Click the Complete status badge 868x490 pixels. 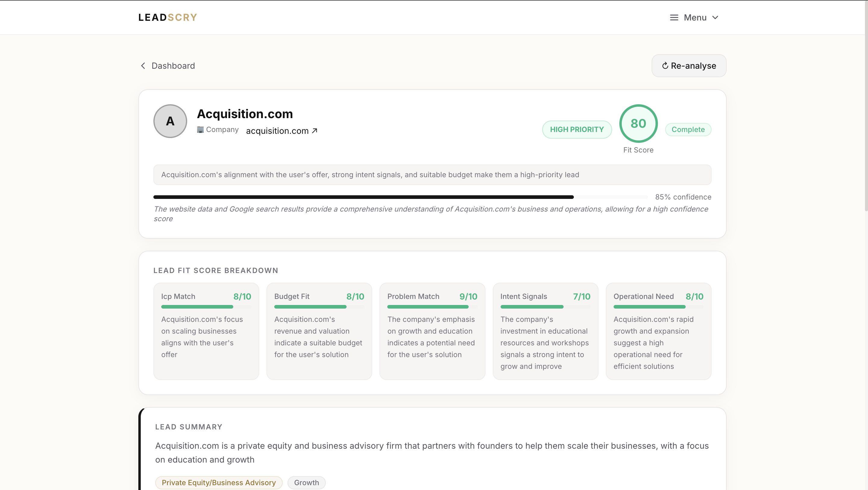point(688,129)
